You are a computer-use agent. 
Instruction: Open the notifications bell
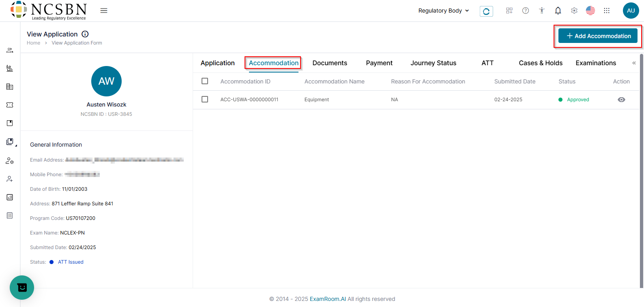[x=558, y=11]
